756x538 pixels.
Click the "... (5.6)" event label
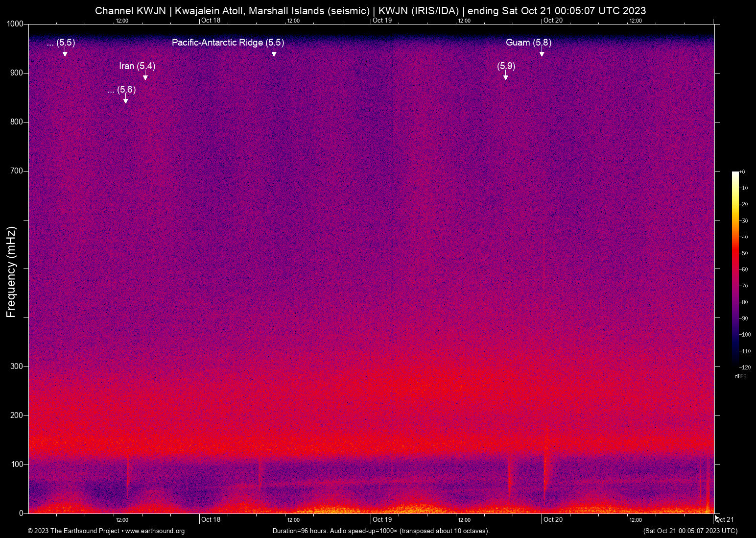point(121,90)
